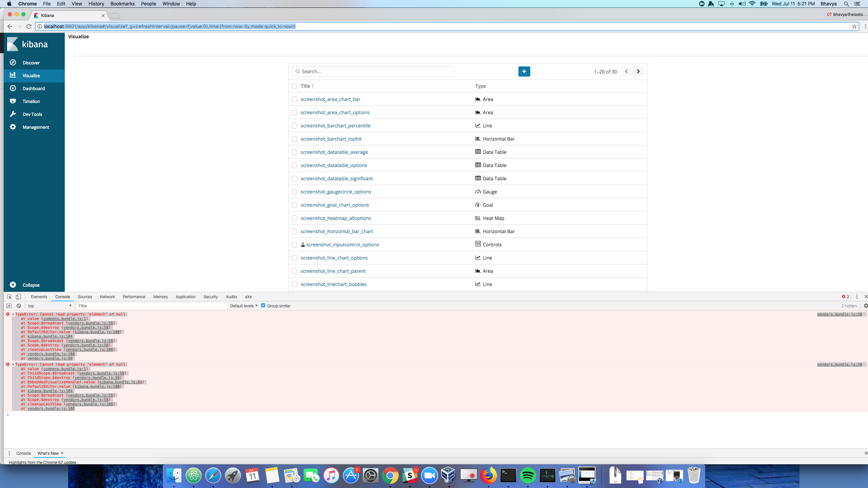The width and height of the screenshot is (868, 488).
Task: Go back in browser history
Action: tap(9, 26)
